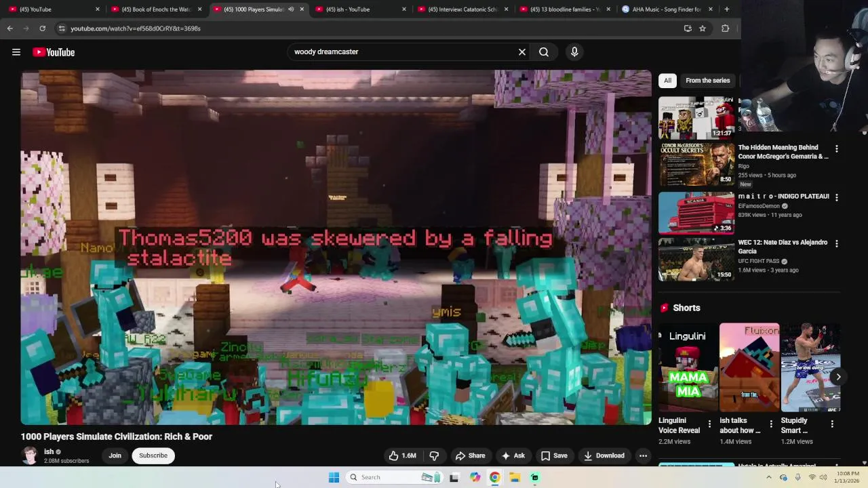The image size is (868, 488).
Task: Switch to first '(45) YouTube' tab
Action: (54, 9)
